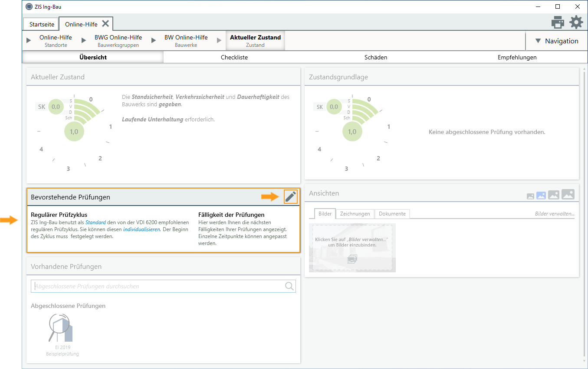Click the ZIS Ing-Bau app icon in title bar
The height and width of the screenshot is (369, 588).
pos(29,7)
